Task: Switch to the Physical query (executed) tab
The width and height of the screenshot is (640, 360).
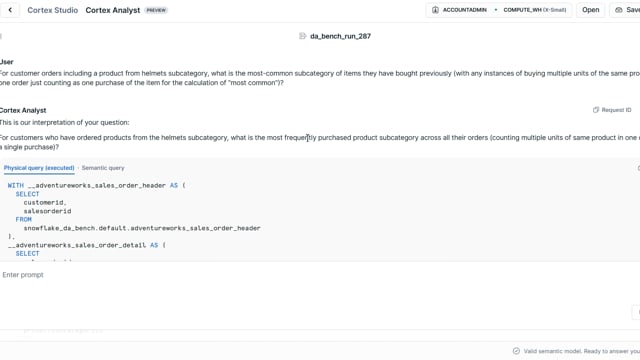Action: point(39,168)
